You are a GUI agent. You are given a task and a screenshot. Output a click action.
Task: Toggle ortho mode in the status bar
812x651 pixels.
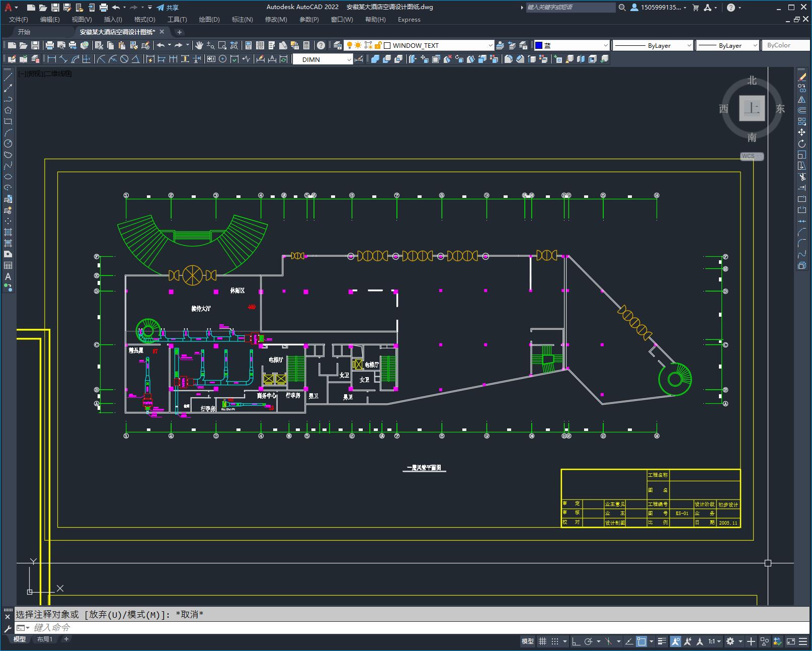coord(576,641)
